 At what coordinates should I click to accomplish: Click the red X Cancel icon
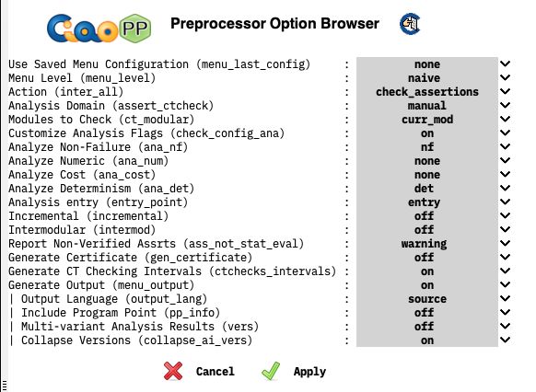pos(173,371)
